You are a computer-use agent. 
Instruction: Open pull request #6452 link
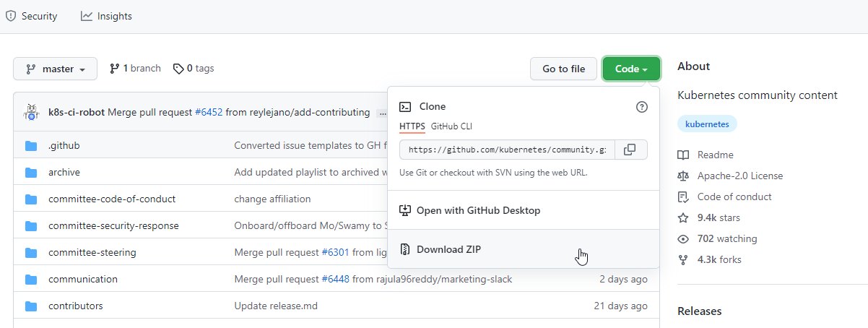click(x=209, y=112)
